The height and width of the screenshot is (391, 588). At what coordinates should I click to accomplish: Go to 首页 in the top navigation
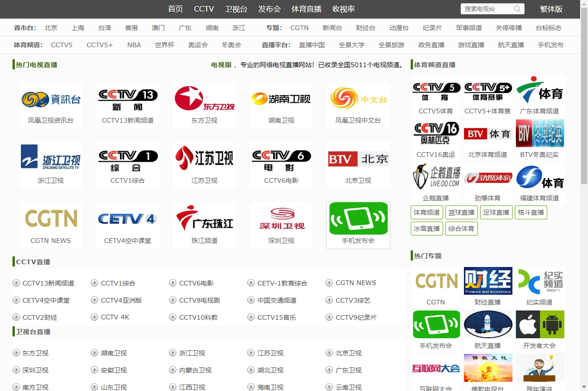click(x=175, y=9)
